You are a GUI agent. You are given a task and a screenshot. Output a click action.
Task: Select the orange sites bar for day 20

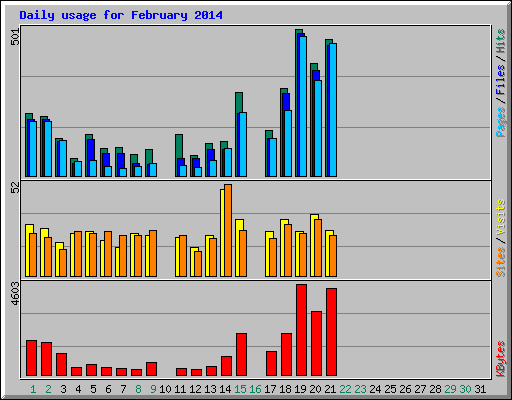[318, 248]
